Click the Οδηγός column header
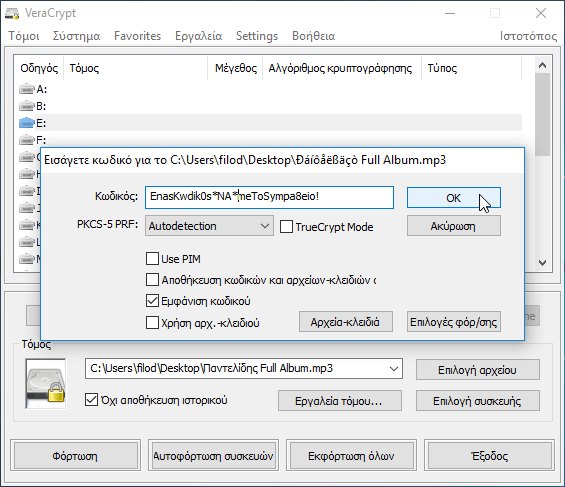 [39, 68]
